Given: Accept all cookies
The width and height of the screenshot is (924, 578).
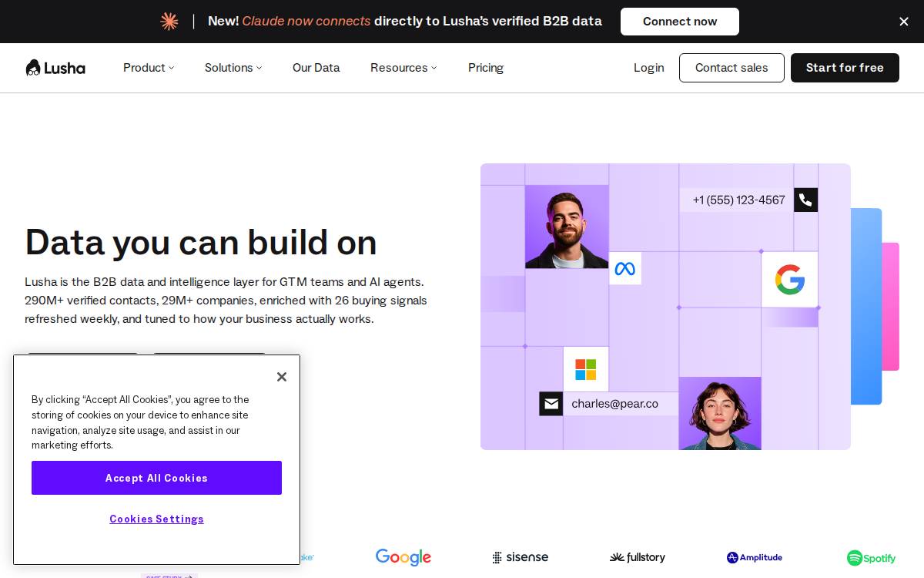Looking at the screenshot, I should point(156,478).
